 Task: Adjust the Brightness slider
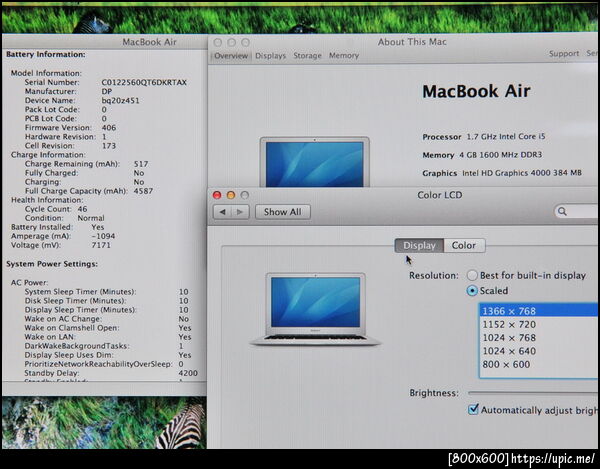point(533,393)
